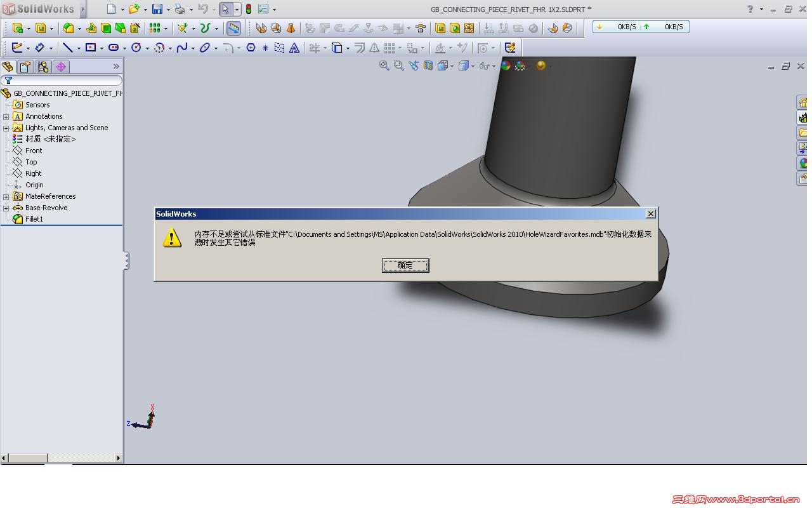Click the filter funnel in the feature tree

pos(8,81)
